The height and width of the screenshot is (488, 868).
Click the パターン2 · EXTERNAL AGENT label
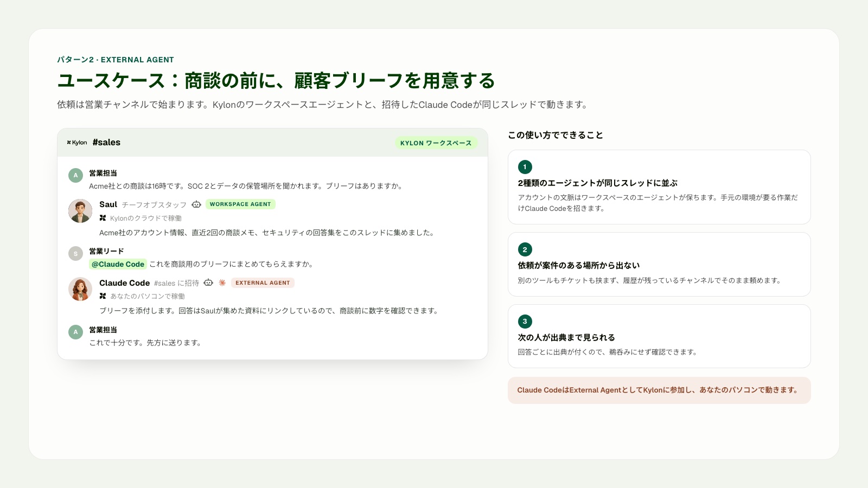pos(116,60)
